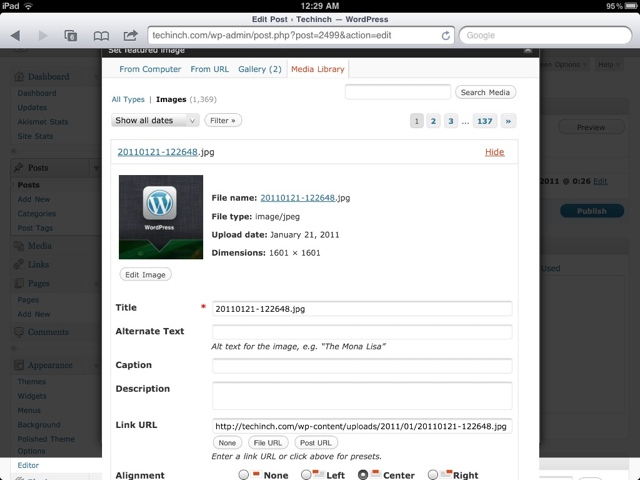This screenshot has width=640, height=480.
Task: Focus the Link URL field
Action: [362, 426]
